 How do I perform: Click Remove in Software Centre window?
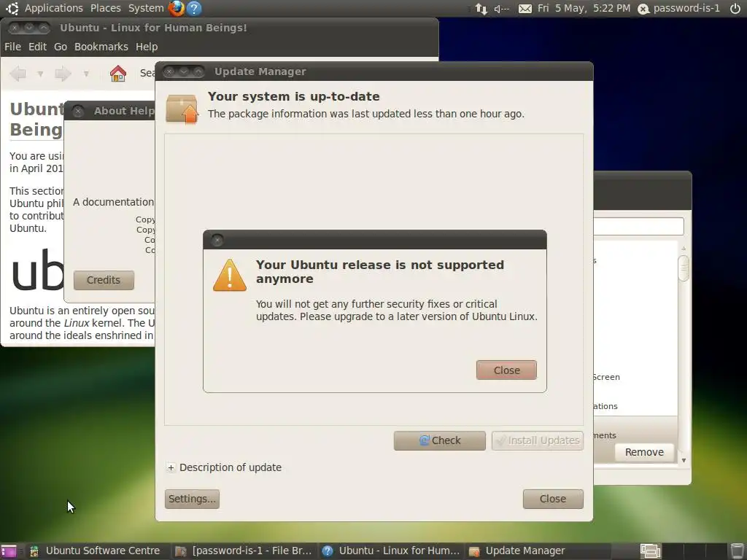(x=644, y=452)
